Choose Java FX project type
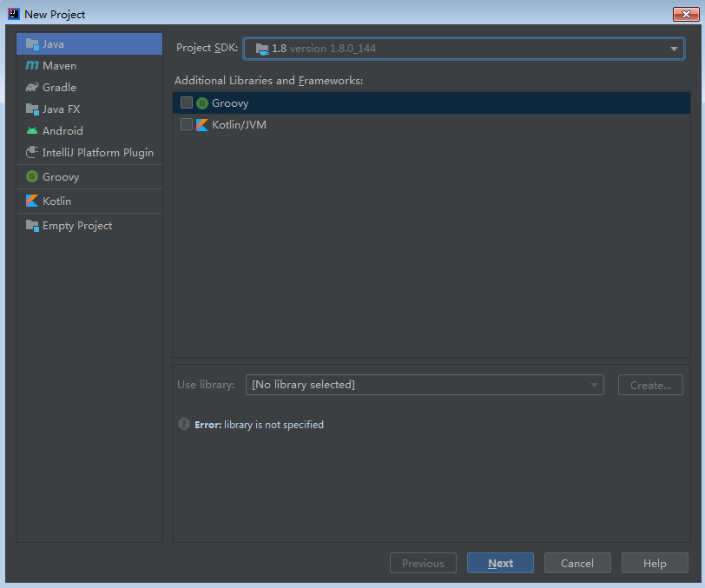 [89, 109]
